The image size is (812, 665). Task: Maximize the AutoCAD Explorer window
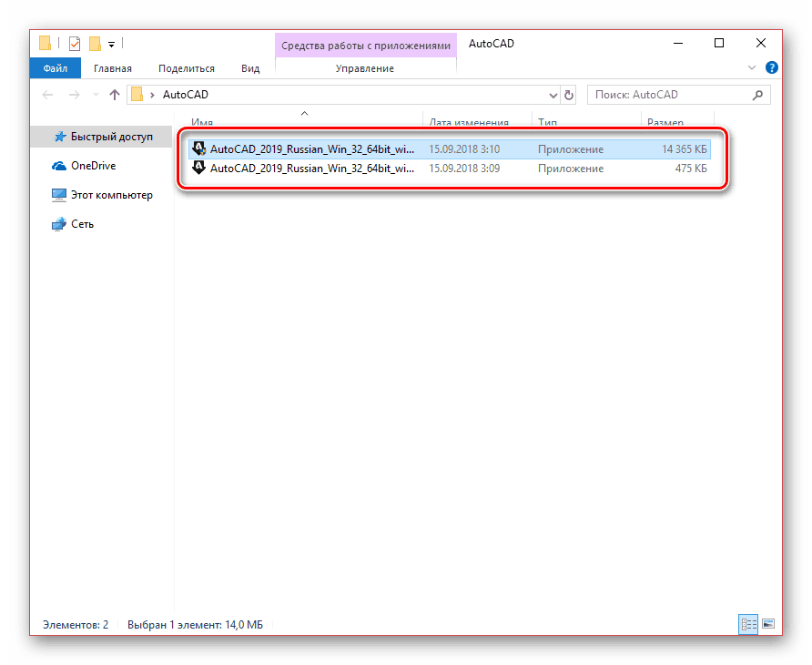coord(719,43)
